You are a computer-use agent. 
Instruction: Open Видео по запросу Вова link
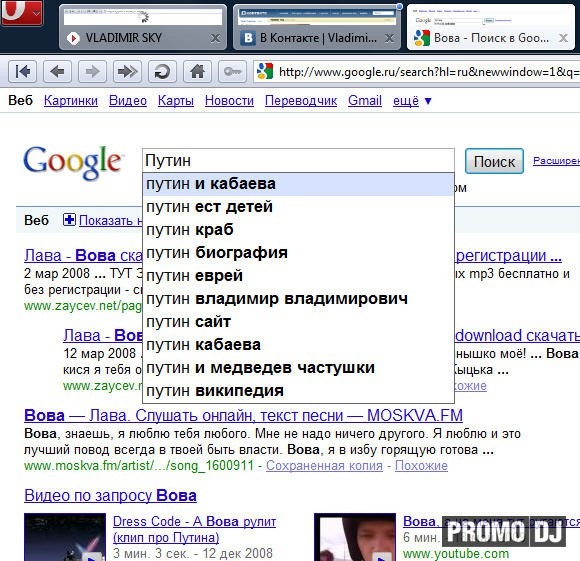tap(110, 496)
